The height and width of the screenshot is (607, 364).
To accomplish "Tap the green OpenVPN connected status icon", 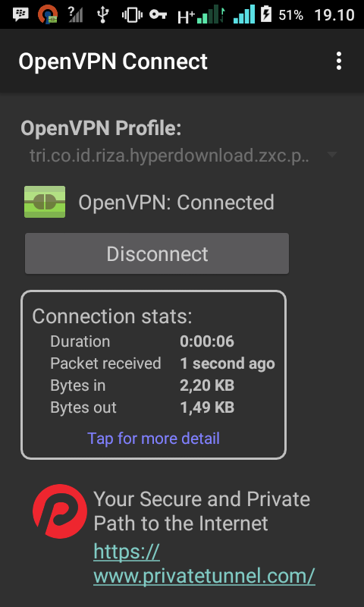I will click(45, 202).
